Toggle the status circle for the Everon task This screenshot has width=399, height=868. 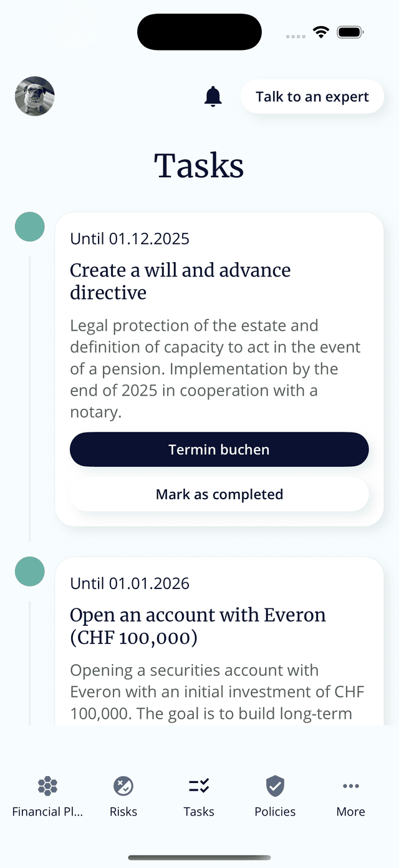(x=29, y=572)
